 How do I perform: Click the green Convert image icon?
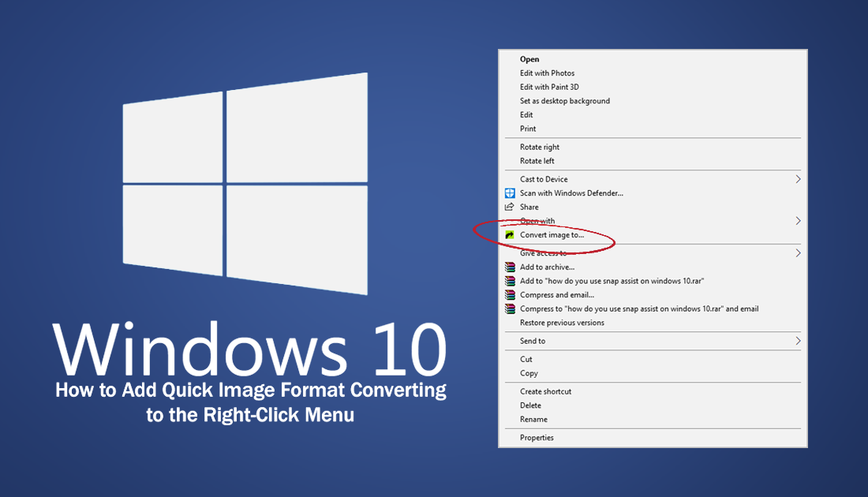tap(510, 234)
